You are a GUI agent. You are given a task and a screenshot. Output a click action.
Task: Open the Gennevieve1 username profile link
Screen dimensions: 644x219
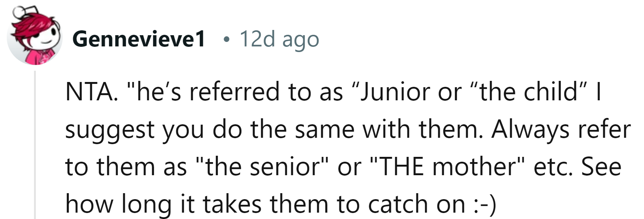(139, 39)
